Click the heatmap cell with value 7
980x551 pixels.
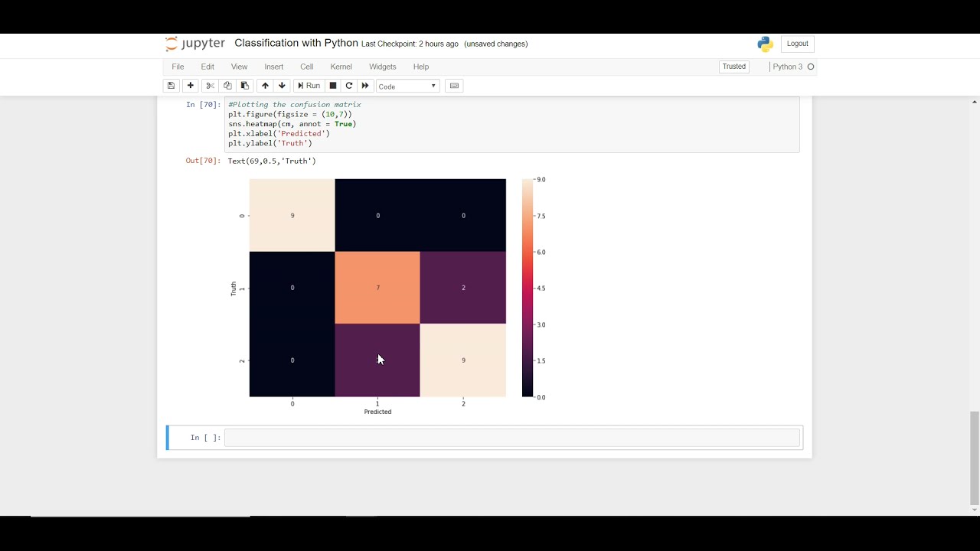pos(377,288)
